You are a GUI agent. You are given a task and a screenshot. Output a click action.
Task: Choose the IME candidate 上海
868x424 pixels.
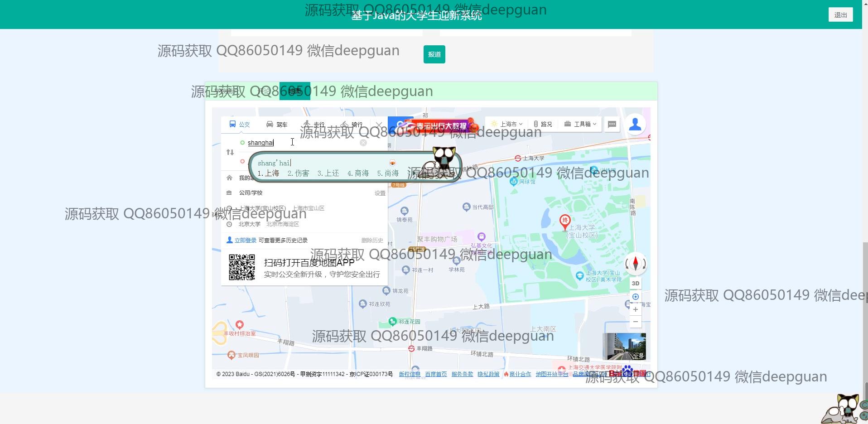pos(269,173)
